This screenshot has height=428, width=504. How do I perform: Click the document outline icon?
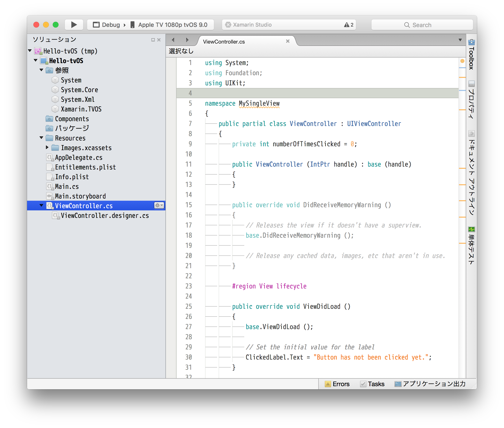471,133
